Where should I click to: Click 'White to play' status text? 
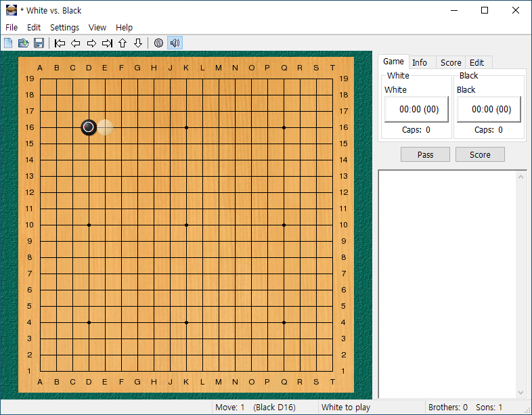point(345,407)
